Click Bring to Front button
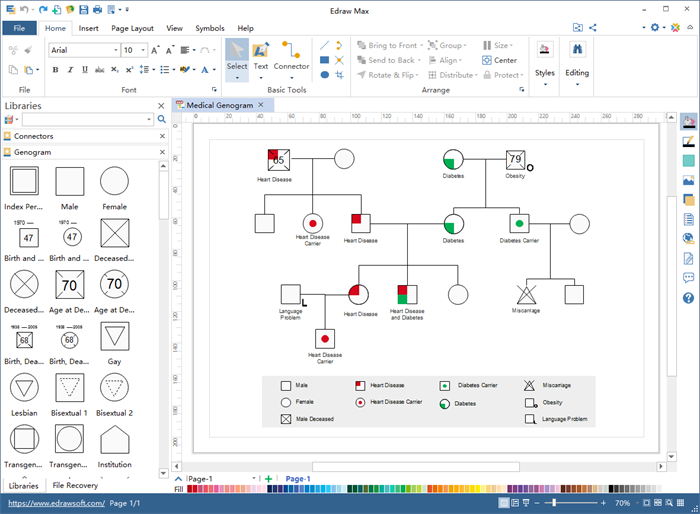 392,45
